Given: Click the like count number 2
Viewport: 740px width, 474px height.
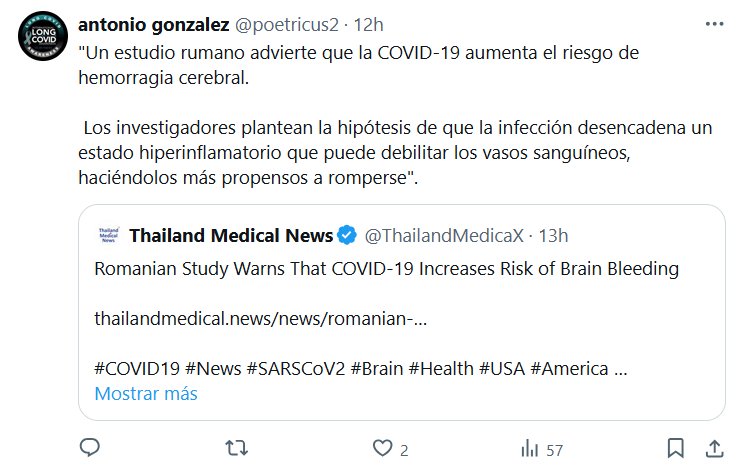Looking at the screenshot, I should coord(404,450).
